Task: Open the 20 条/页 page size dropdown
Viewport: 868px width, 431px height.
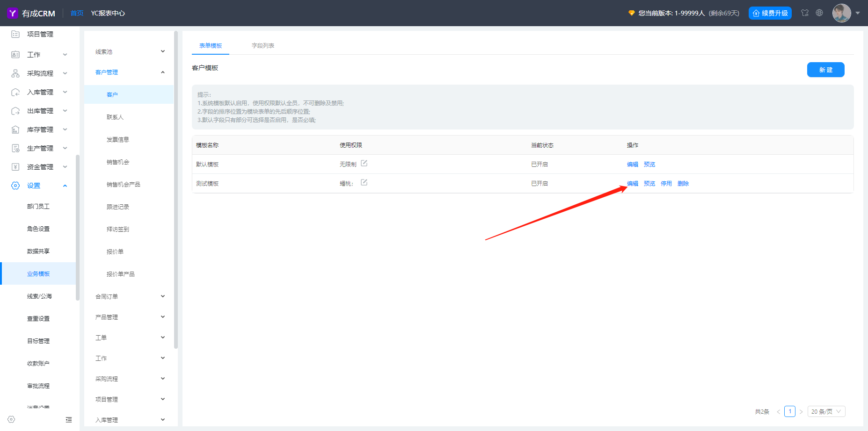Action: tap(826, 411)
